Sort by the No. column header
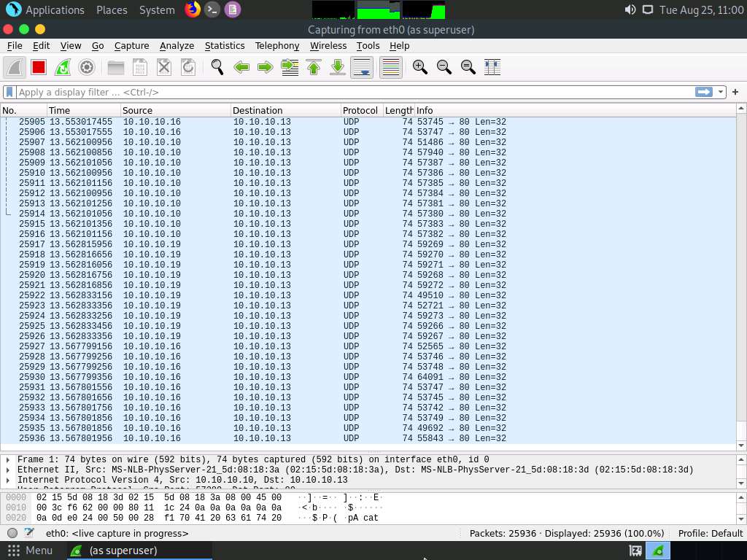 tap(24, 111)
